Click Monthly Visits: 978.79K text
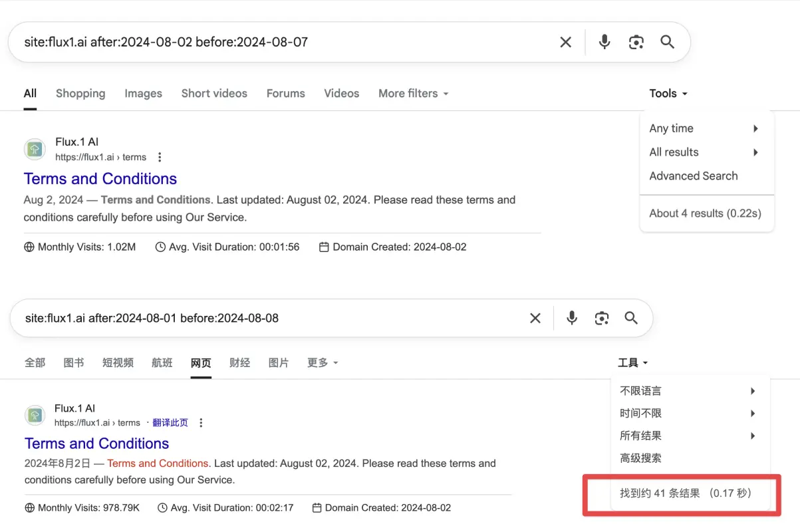The height and width of the screenshot is (532, 800). tap(89, 508)
